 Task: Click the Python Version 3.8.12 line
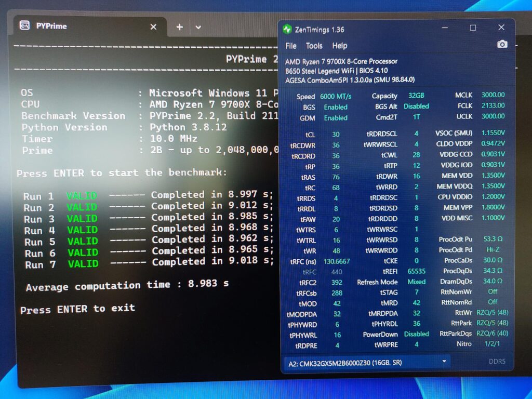coord(124,127)
